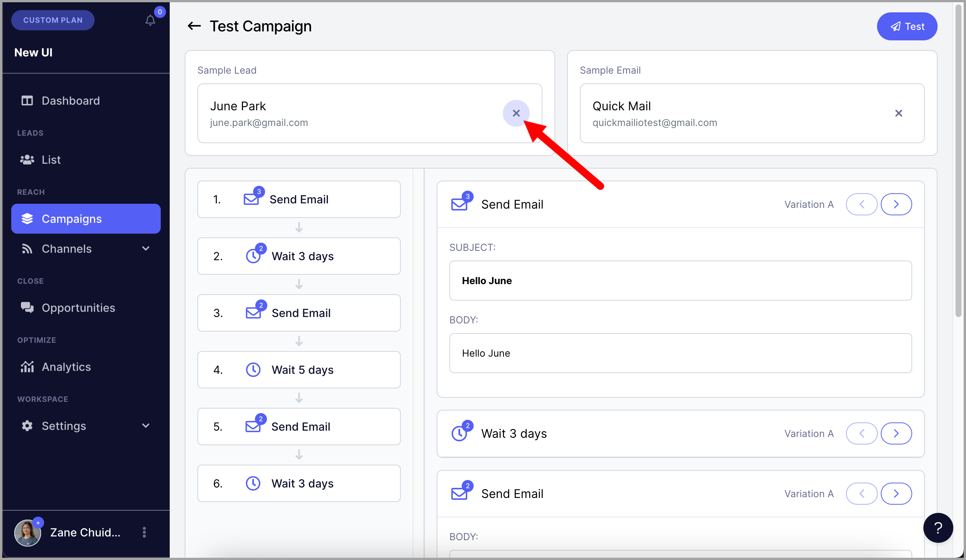
Task: Select step 5 Send Email
Action: tap(299, 426)
